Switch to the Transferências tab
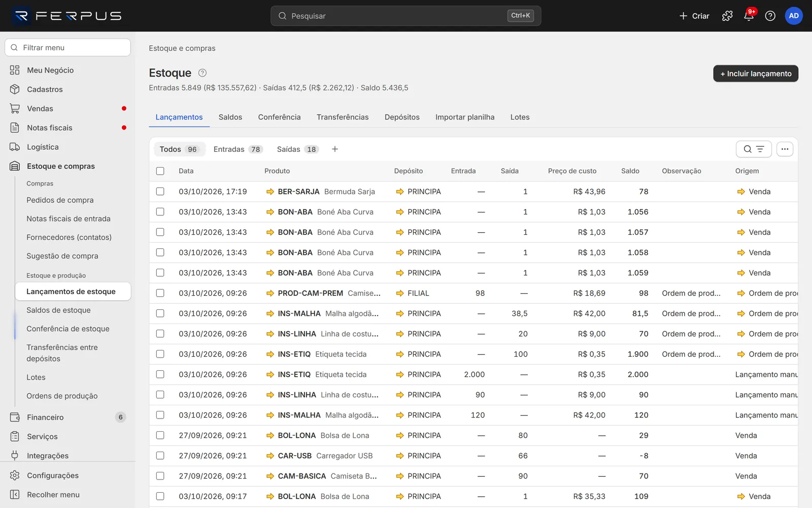This screenshot has width=812, height=508. [x=343, y=117]
